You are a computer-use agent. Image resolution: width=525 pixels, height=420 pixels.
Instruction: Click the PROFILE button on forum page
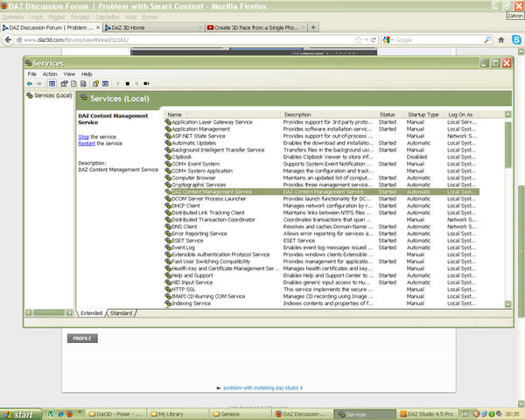pyautogui.click(x=82, y=339)
